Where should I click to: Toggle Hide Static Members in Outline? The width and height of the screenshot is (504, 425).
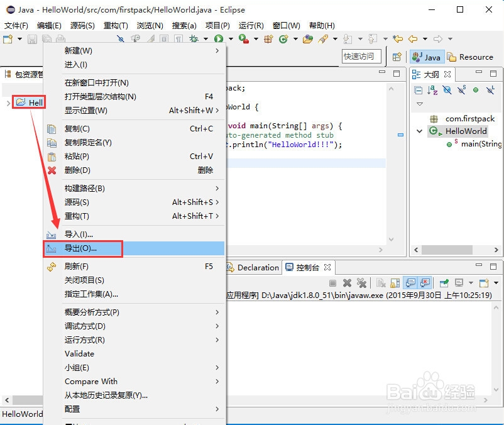pyautogui.click(x=461, y=90)
